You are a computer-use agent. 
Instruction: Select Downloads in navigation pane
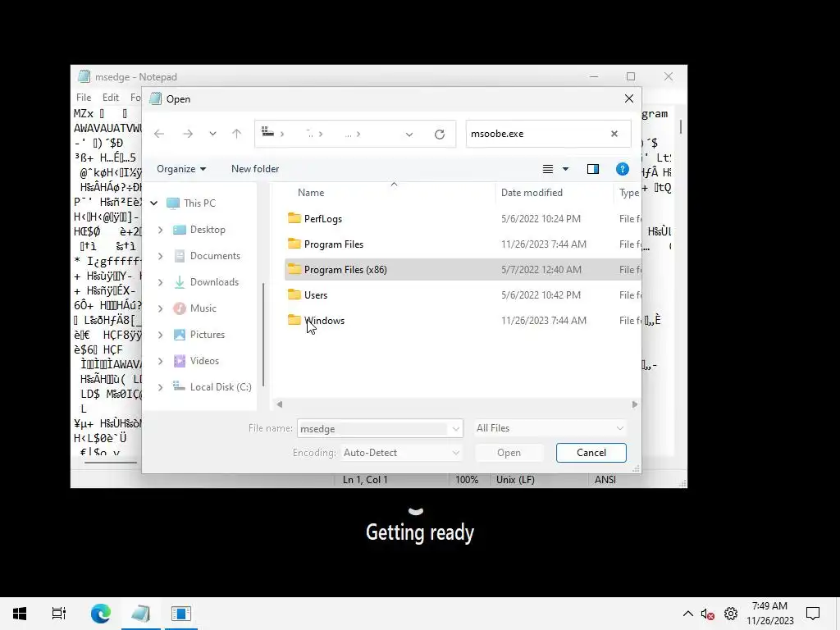click(214, 282)
